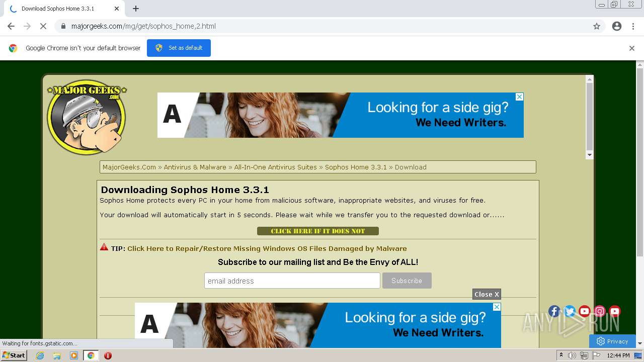Close the Download Sophos Home tab
This screenshot has width=644, height=362.
tap(117, 9)
